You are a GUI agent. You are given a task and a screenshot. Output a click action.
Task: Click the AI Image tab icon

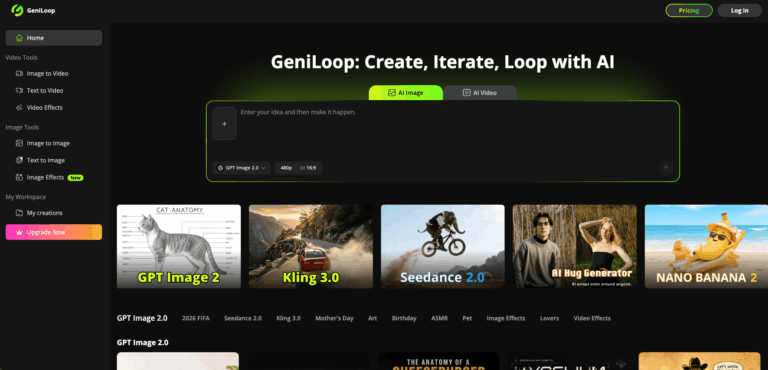pyautogui.click(x=392, y=93)
